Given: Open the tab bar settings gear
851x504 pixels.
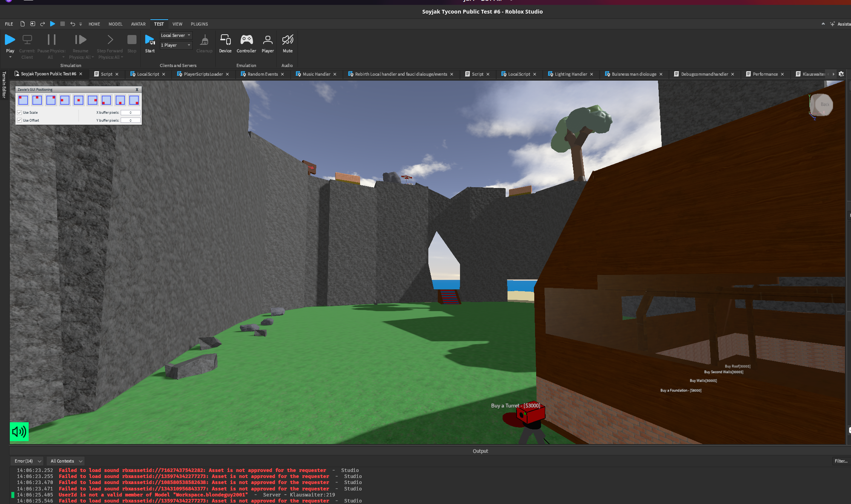Looking at the screenshot, I should click(841, 74).
